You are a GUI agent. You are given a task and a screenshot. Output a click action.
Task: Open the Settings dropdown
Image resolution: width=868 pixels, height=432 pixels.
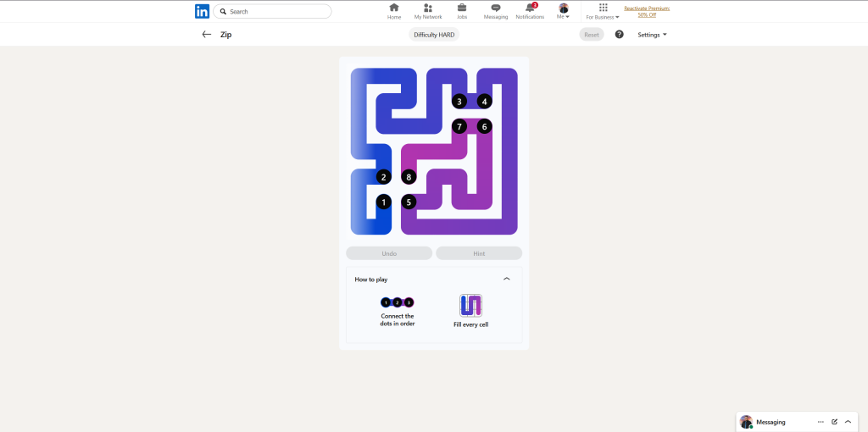tap(652, 35)
